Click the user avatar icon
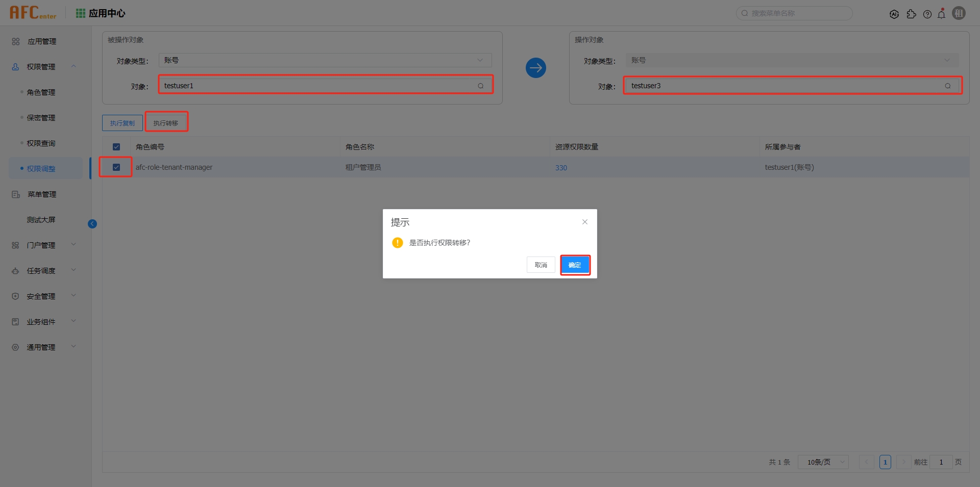Screen dimensions: 980x487 pyautogui.click(x=959, y=13)
